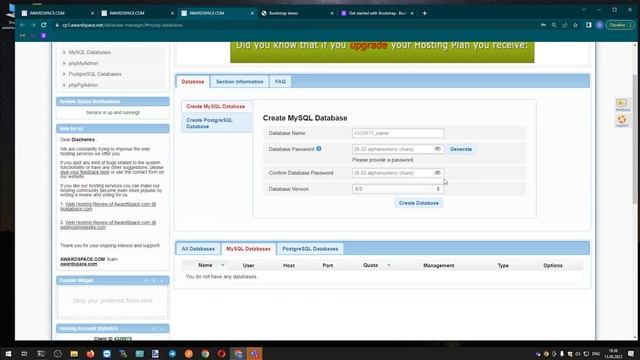Switch to PostgreSQL Databases list tab
This screenshot has width=640, height=360.
[310, 249]
